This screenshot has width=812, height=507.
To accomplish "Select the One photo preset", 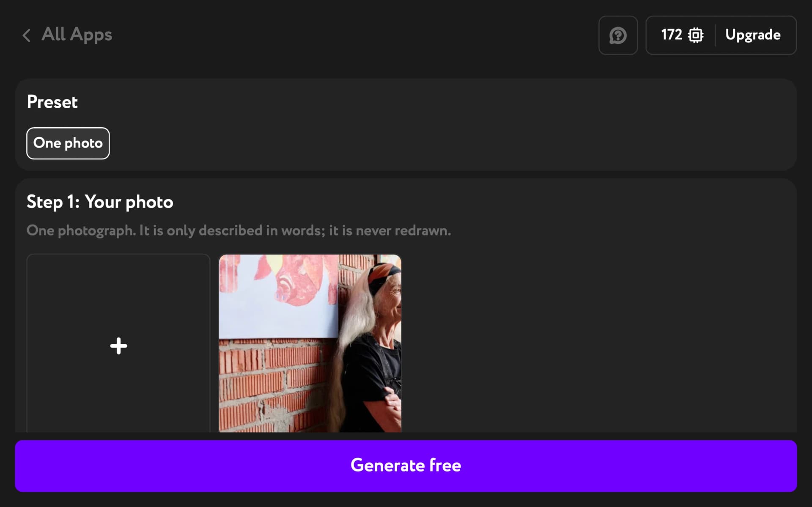I will point(68,143).
